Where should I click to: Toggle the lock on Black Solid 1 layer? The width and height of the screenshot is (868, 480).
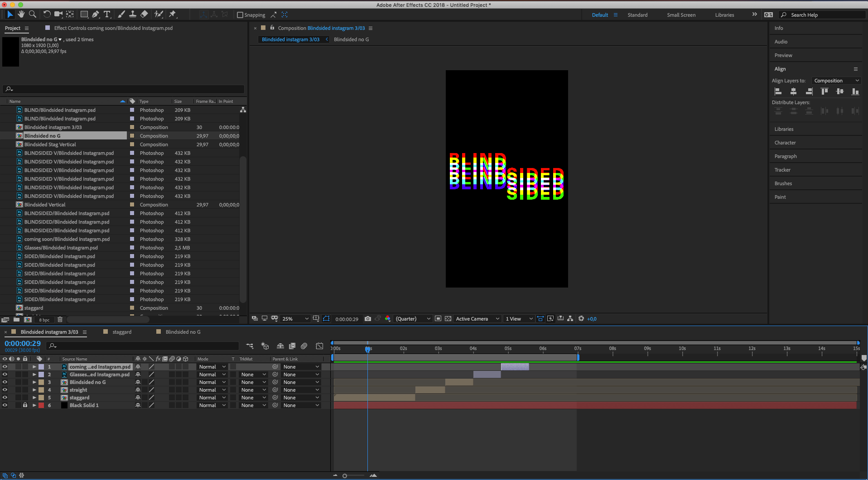click(x=25, y=405)
